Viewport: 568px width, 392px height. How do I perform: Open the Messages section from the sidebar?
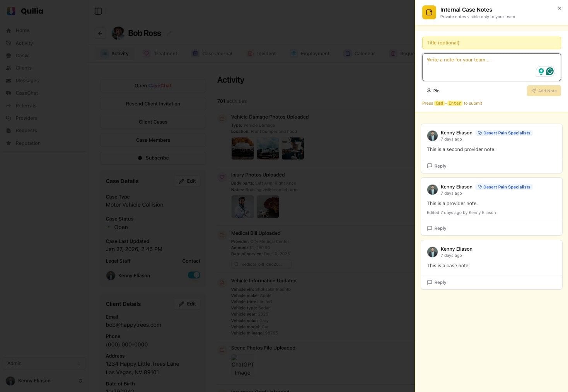click(x=27, y=80)
